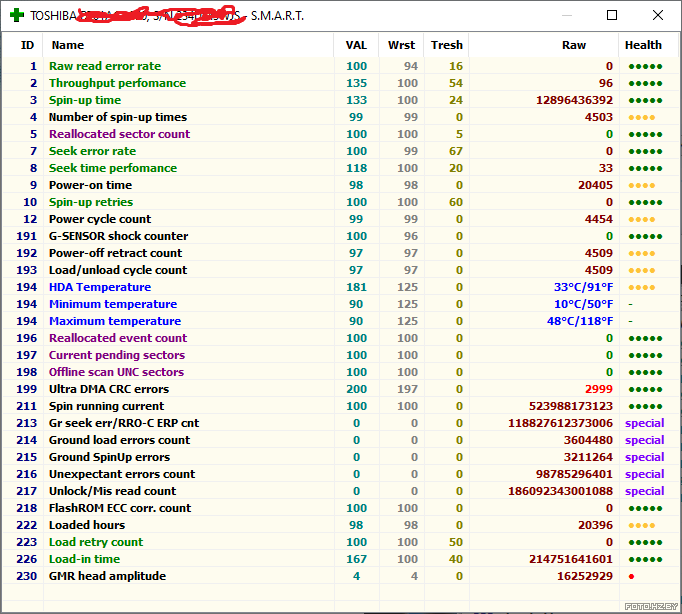Select 'FlashROM ECC corr. count' attribute

point(120,508)
